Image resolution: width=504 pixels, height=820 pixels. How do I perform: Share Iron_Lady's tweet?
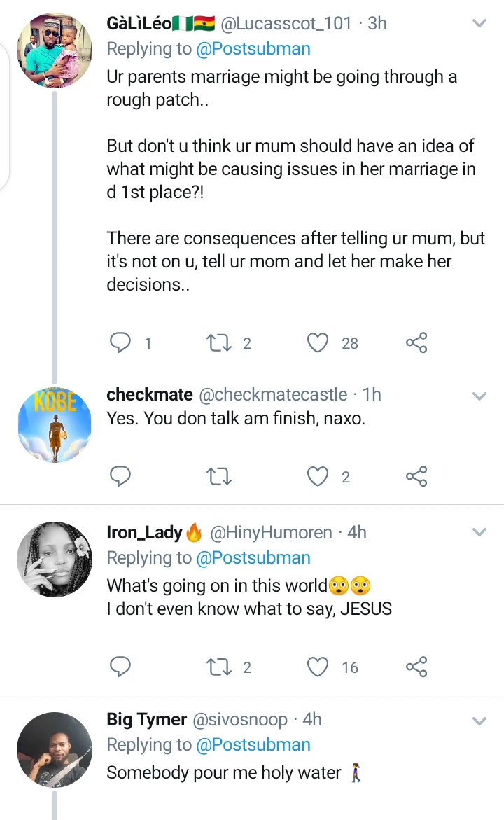(x=416, y=667)
